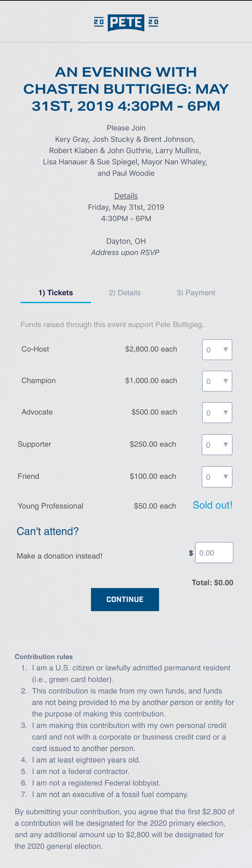Switch to the Payment tab
Screen dimensions: 252x868
pyautogui.click(x=196, y=293)
